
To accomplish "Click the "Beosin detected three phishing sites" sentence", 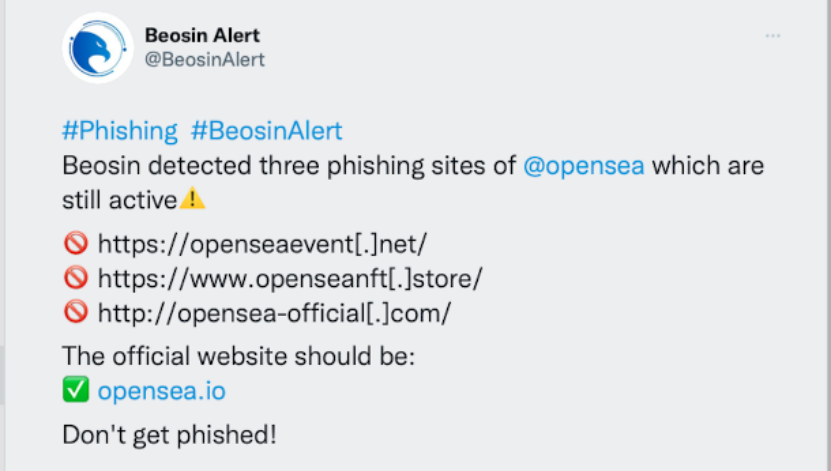I will (289, 166).
